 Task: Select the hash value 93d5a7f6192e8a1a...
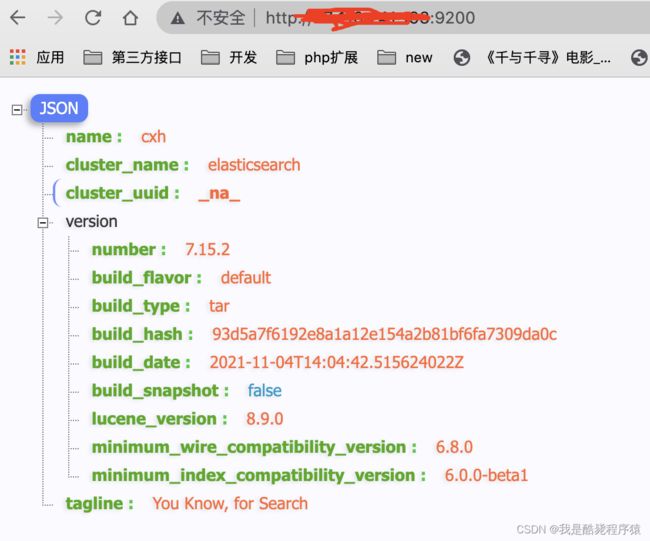click(384, 334)
